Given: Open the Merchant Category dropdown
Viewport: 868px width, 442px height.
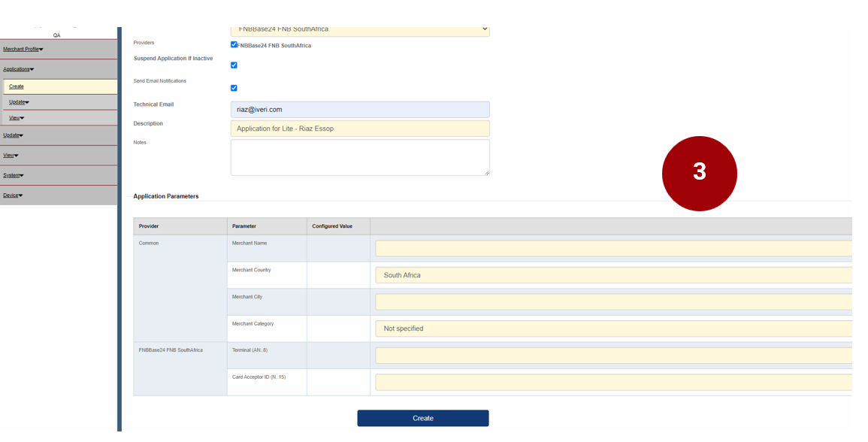Looking at the screenshot, I should pyautogui.click(x=612, y=328).
